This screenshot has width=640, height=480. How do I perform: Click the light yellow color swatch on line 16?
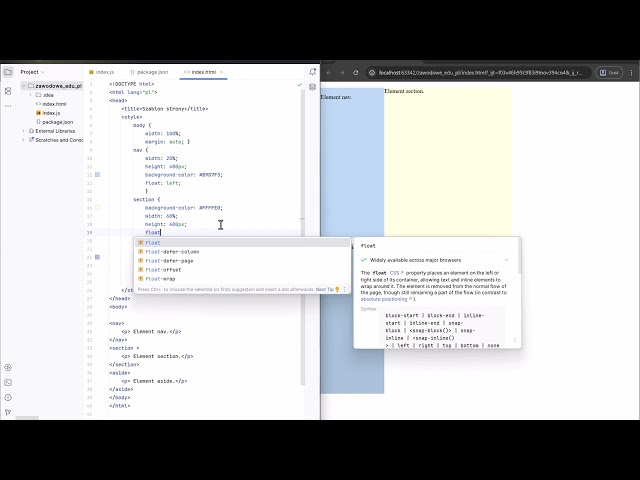click(98, 208)
